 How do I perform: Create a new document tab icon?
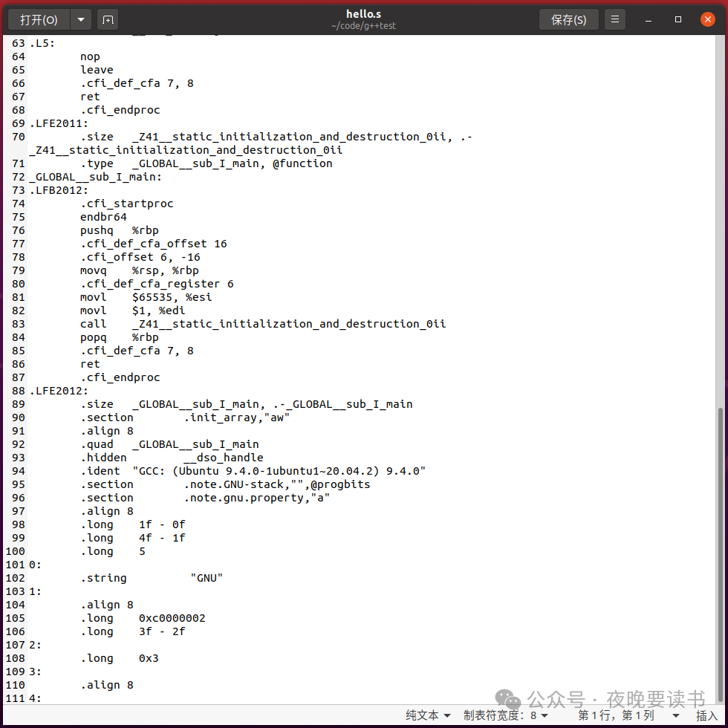tap(108, 19)
